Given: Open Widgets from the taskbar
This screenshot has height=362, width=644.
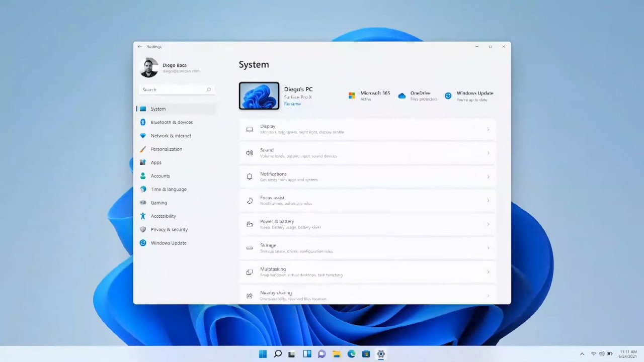Looking at the screenshot, I should click(x=307, y=354).
